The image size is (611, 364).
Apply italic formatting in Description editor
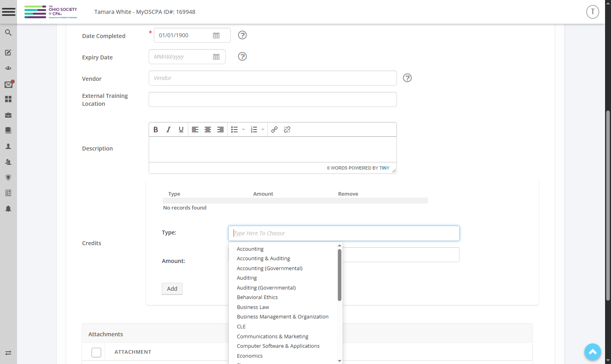tap(169, 130)
